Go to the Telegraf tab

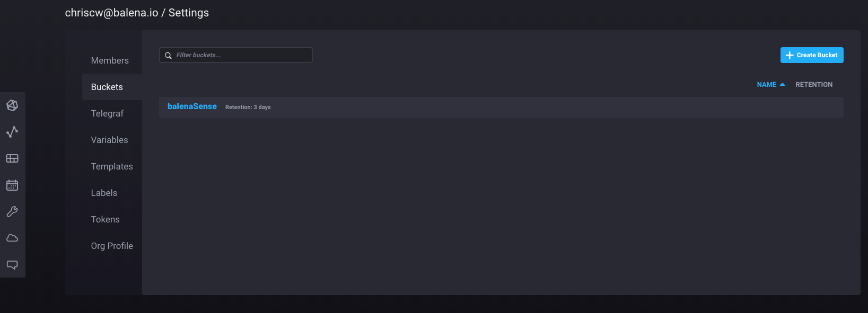107,113
